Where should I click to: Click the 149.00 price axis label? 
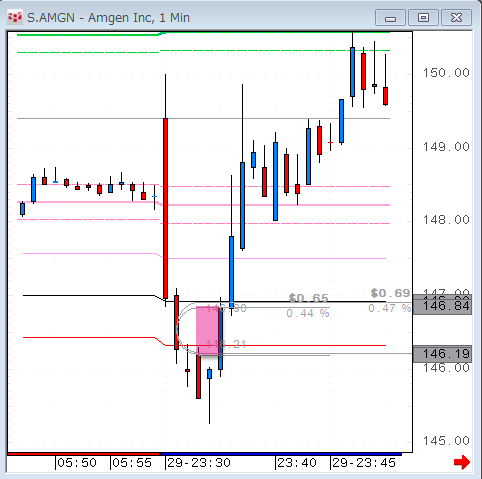click(446, 147)
